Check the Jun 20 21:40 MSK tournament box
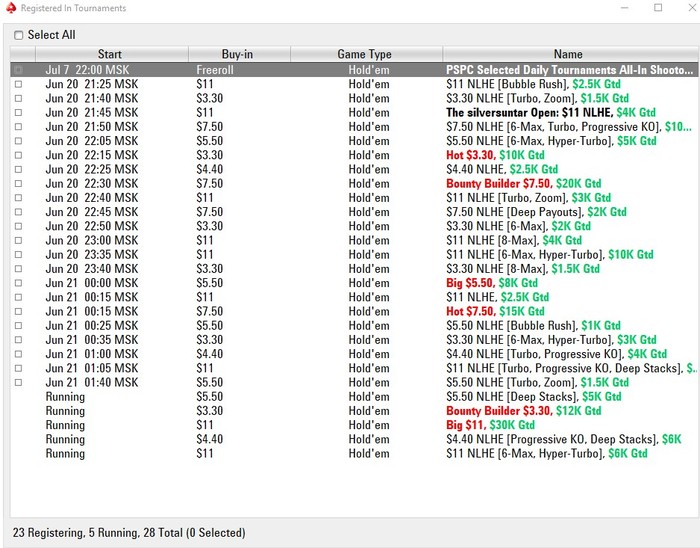The height and width of the screenshot is (548, 700). point(18,98)
